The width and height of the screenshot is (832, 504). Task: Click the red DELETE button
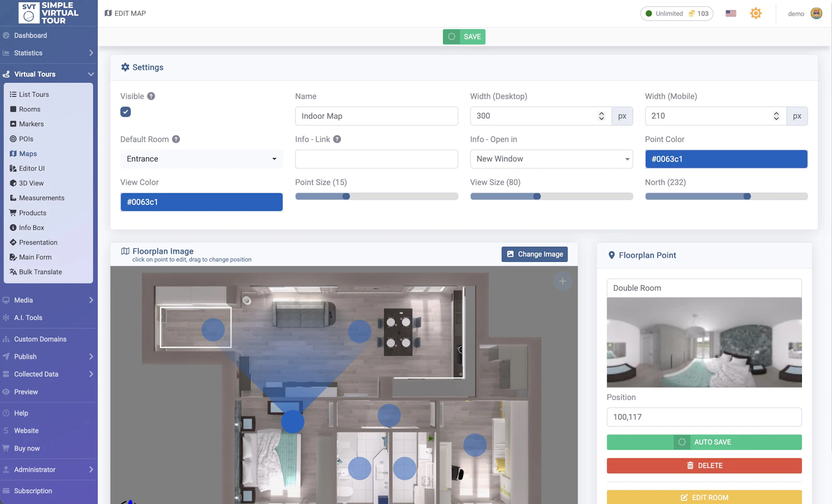704,466
